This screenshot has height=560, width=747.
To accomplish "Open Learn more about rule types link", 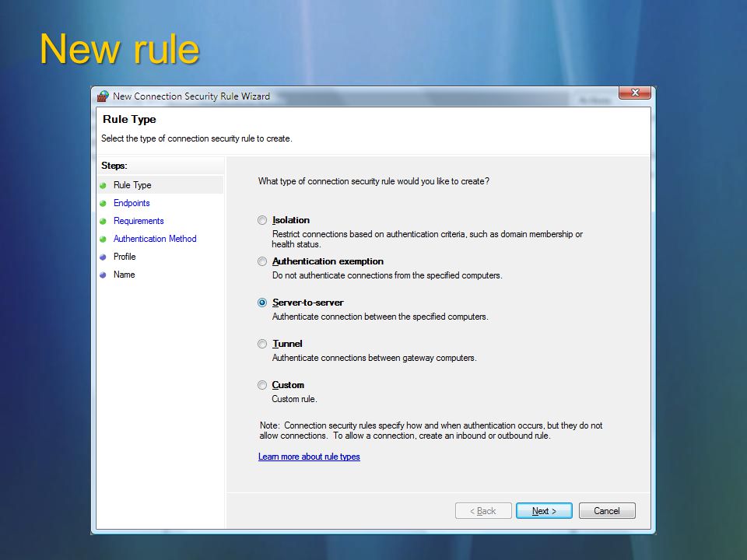I will (309, 457).
